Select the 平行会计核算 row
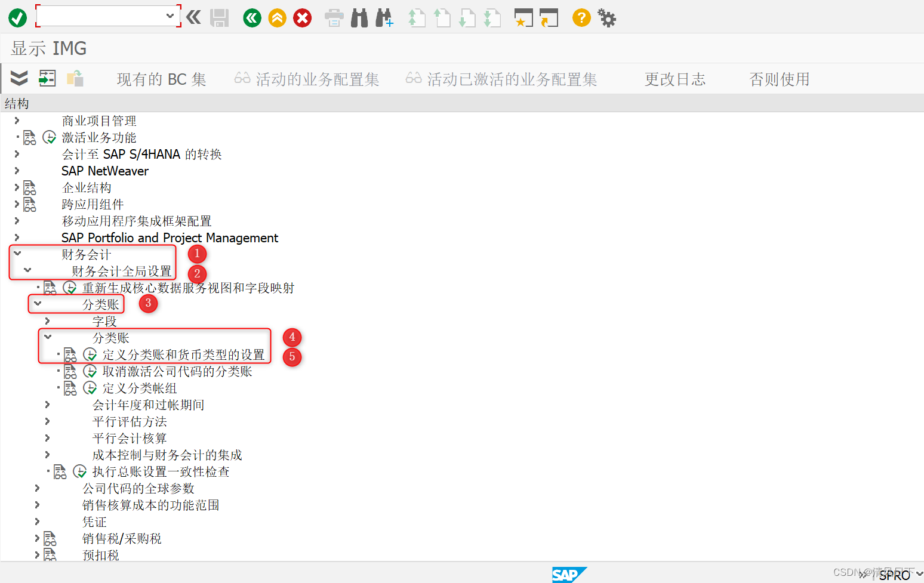Screen dimensions: 924x583 point(130,438)
